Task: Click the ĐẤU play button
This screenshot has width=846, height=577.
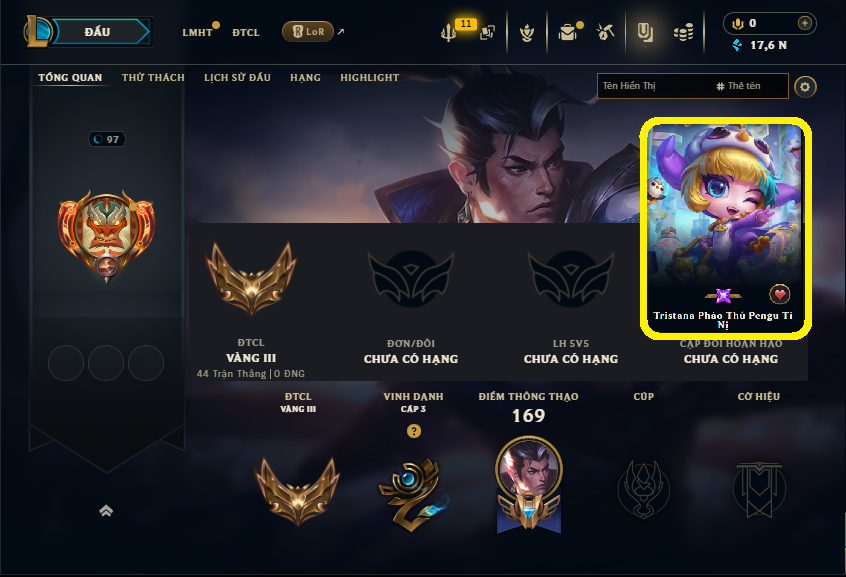Action: click(x=99, y=32)
